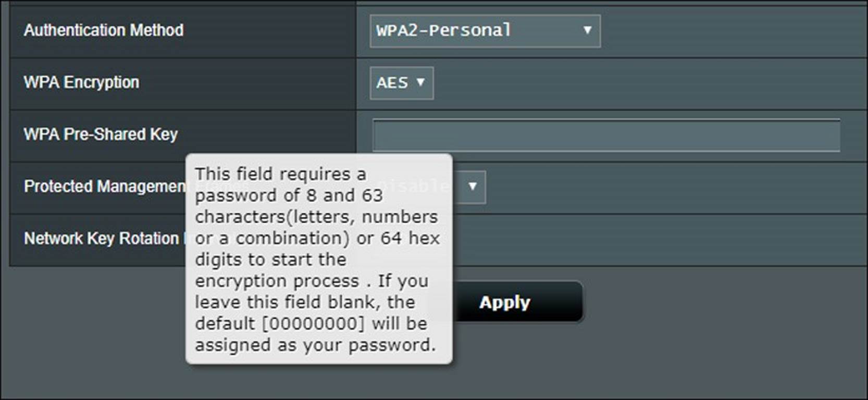Click the Network Key Rotation label
Screen dimensions: 868x400
(x=102, y=239)
